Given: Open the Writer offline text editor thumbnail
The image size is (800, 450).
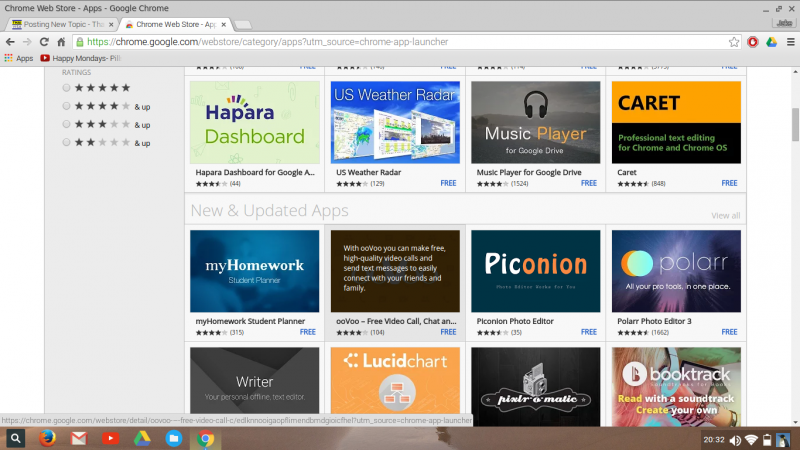Looking at the screenshot, I should (x=255, y=381).
